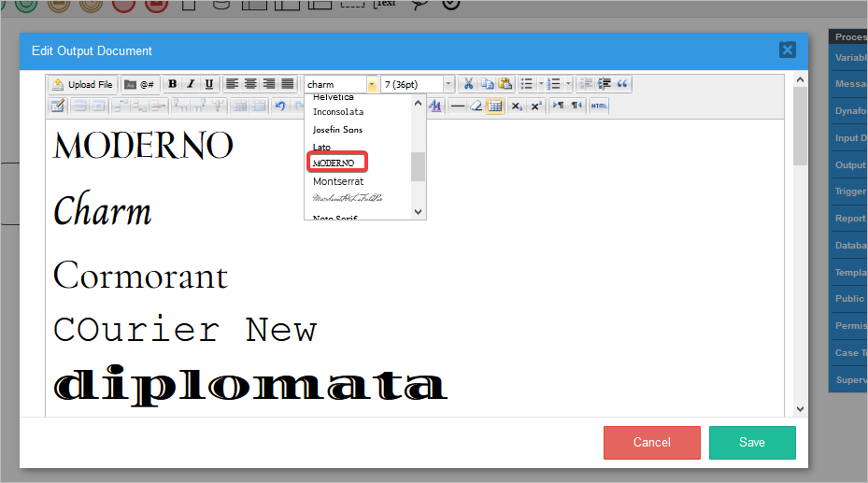Expand the font family dropdown arrow
This screenshot has width=868, height=483.
tap(372, 84)
